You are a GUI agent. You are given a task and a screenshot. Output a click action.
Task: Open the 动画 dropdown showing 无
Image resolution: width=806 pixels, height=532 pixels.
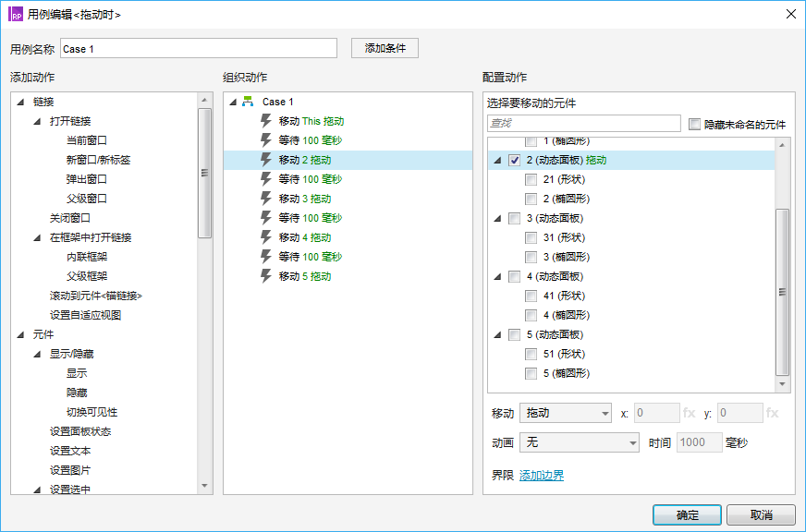tap(579, 442)
